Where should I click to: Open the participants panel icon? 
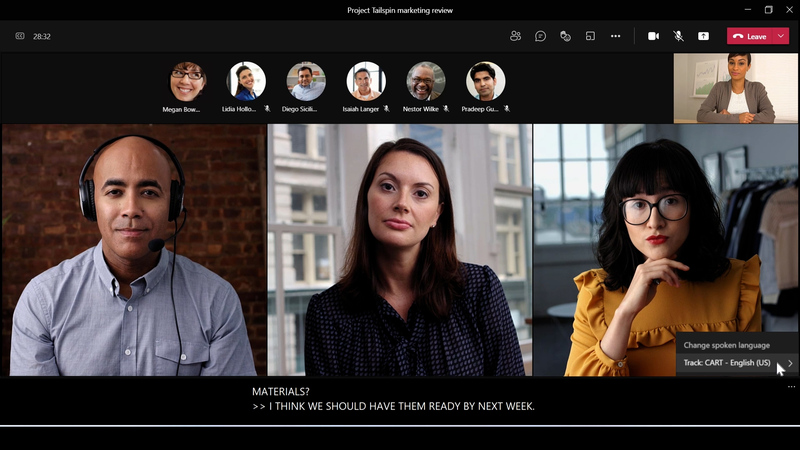point(515,36)
